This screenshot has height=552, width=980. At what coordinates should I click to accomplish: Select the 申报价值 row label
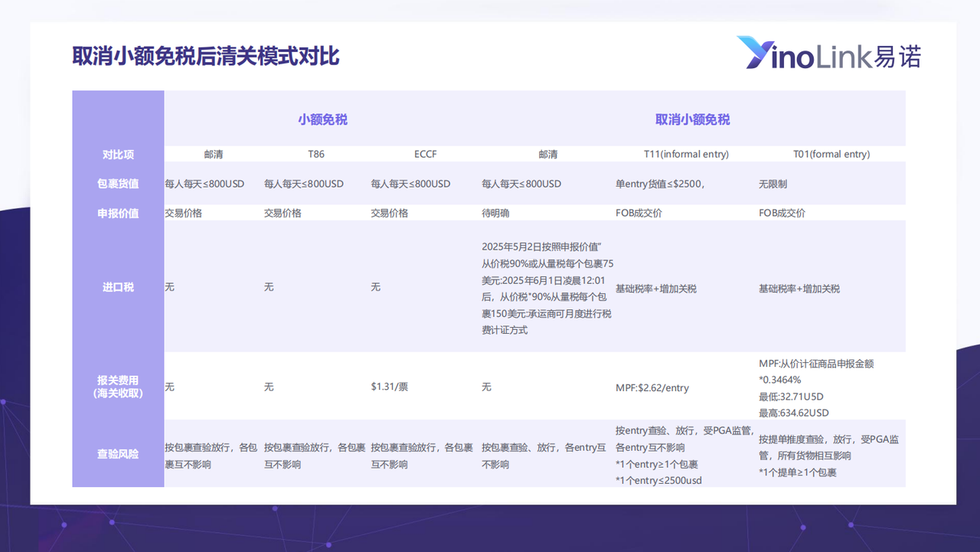(118, 213)
